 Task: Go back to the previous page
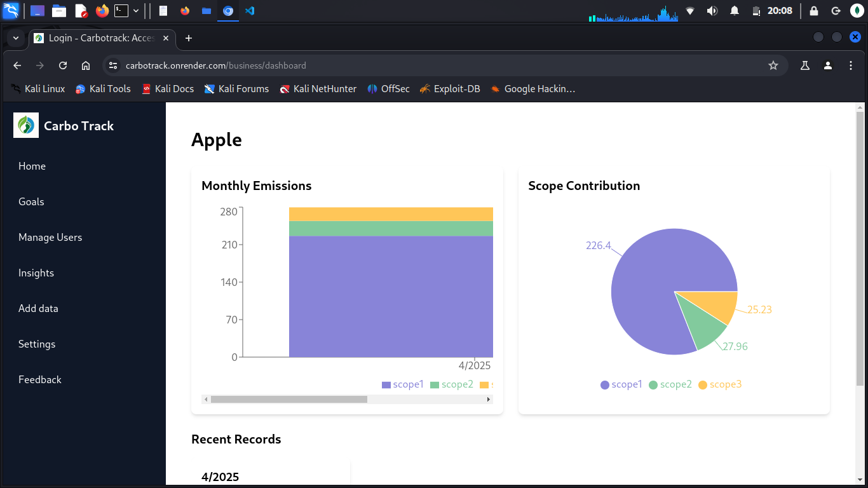(x=17, y=65)
